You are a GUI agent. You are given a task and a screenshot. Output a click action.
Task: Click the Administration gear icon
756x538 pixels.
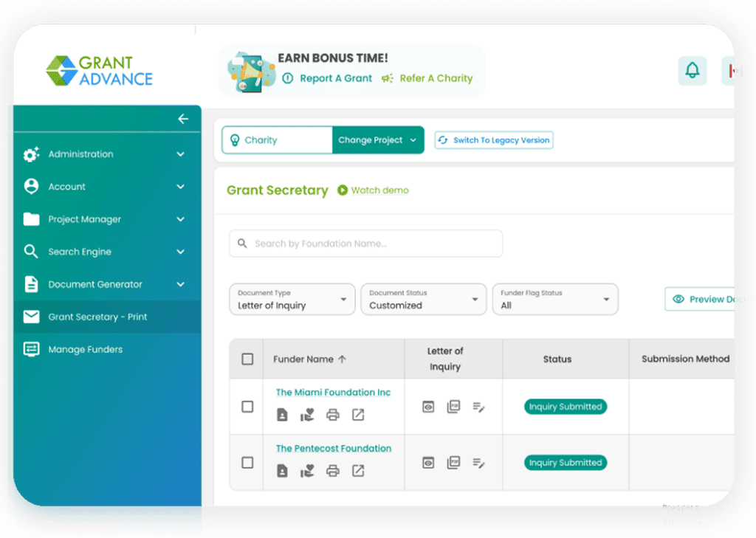[31, 154]
